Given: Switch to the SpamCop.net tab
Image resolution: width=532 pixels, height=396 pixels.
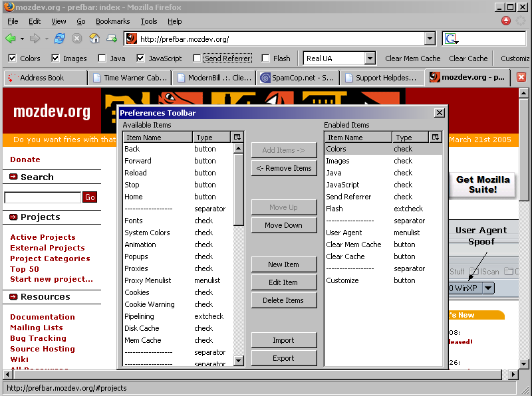Looking at the screenshot, I should point(298,78).
